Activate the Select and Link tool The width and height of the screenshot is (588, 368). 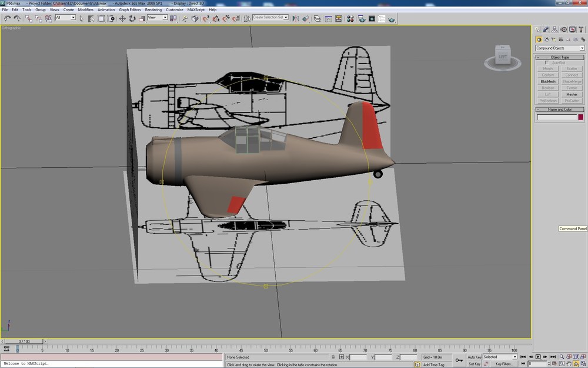click(28, 18)
